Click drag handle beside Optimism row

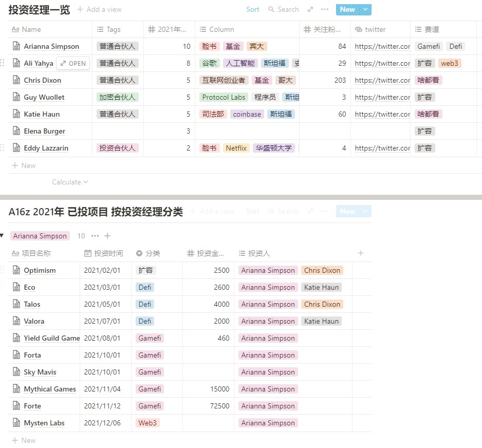(2, 270)
